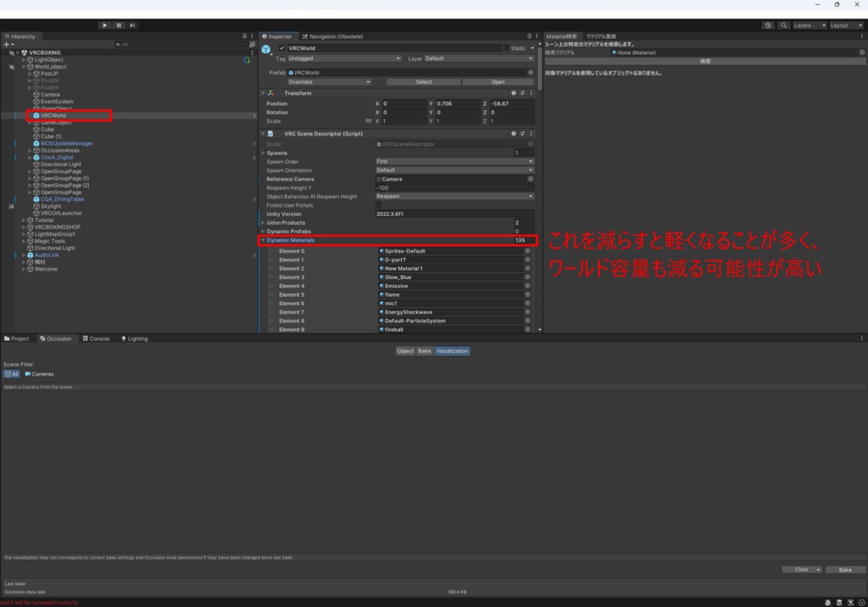Enable the Forbid User Portals checkbox
Screen dimensions: 868x607
coord(380,205)
